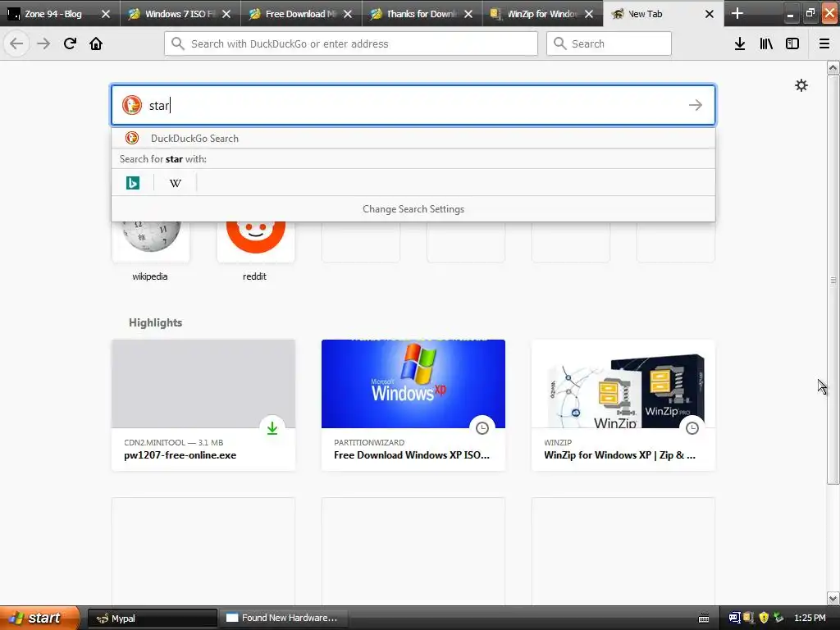Click the Highlights section heading
The width and height of the screenshot is (840, 630).
tap(155, 322)
